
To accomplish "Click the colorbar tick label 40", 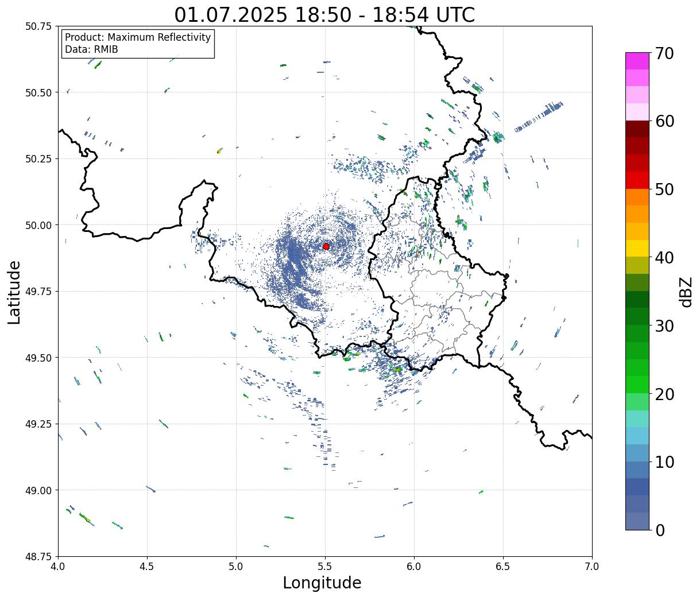I will [663, 258].
